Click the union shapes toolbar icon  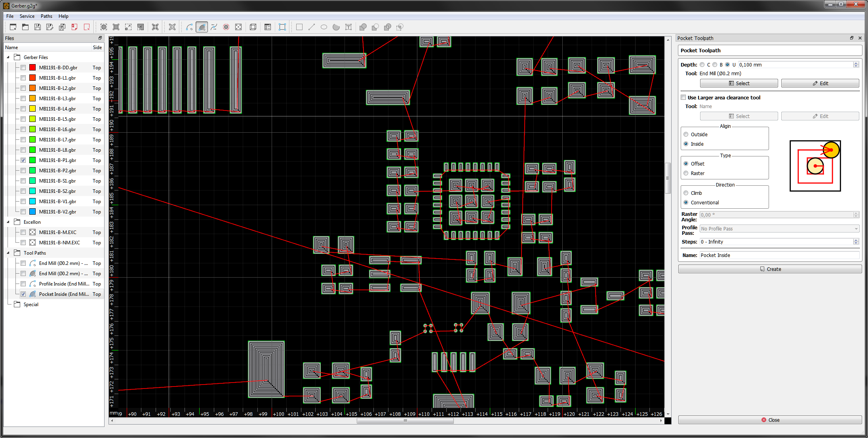coord(363,27)
